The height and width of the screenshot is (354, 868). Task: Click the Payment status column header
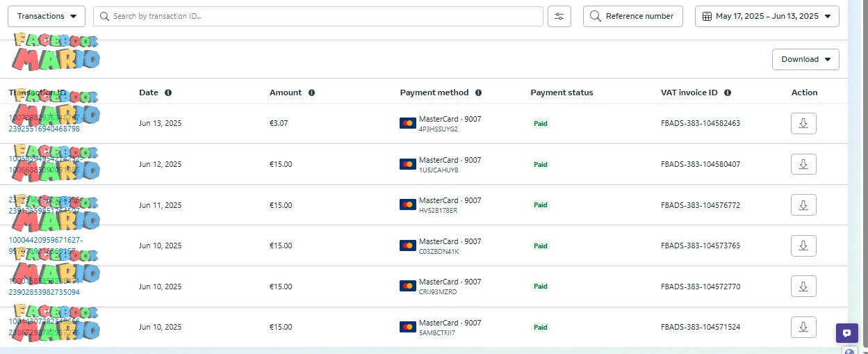tap(562, 92)
